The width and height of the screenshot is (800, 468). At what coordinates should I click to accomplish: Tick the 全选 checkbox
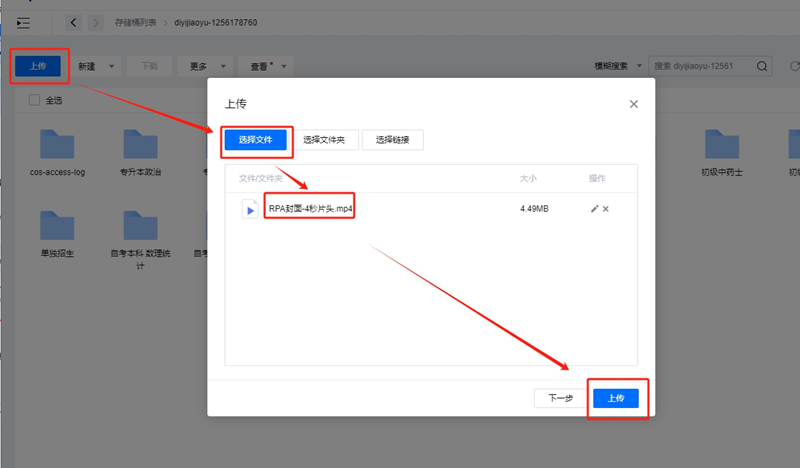tap(34, 100)
